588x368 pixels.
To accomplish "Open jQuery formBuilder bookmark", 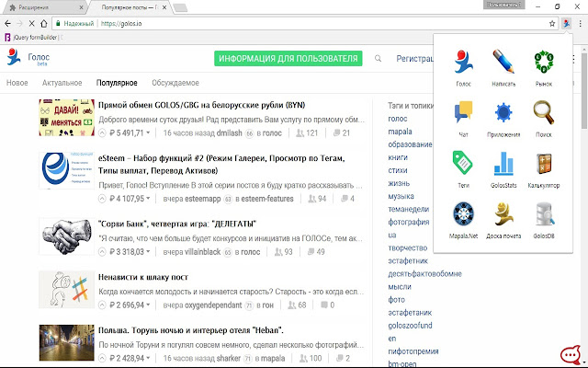I will point(33,37).
